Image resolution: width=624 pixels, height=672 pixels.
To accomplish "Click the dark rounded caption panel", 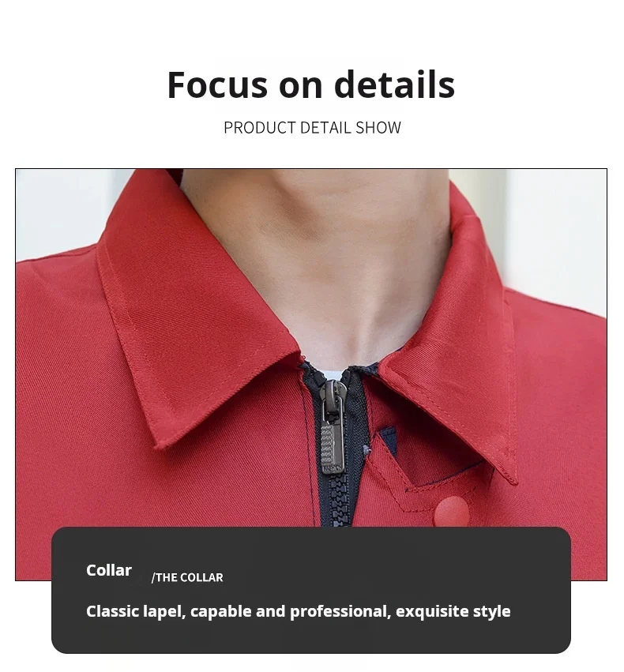I will [x=311, y=590].
